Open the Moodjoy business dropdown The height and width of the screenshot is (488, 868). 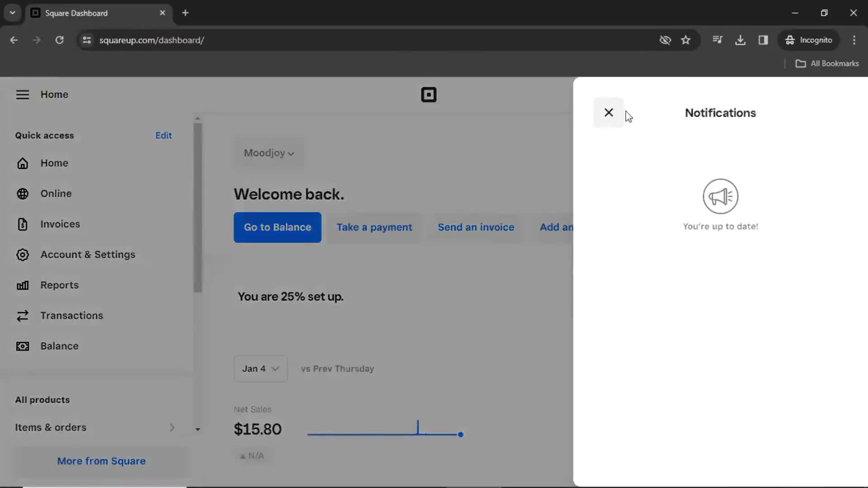[x=269, y=153]
